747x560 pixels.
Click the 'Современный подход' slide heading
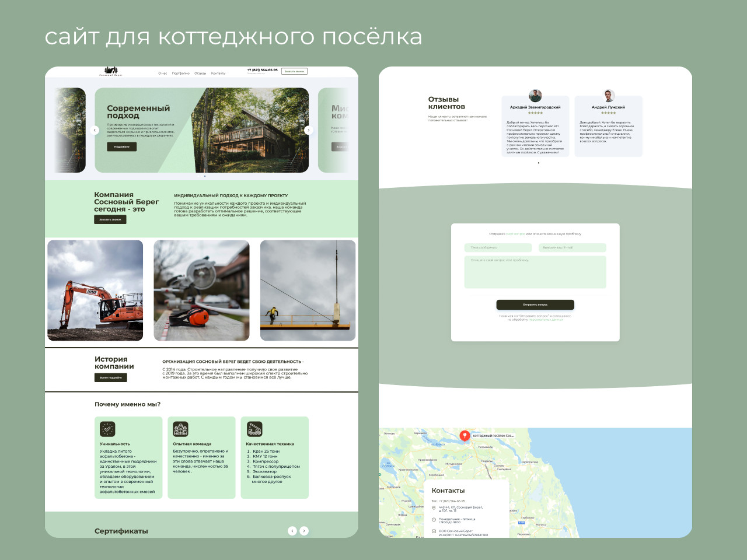(x=138, y=111)
